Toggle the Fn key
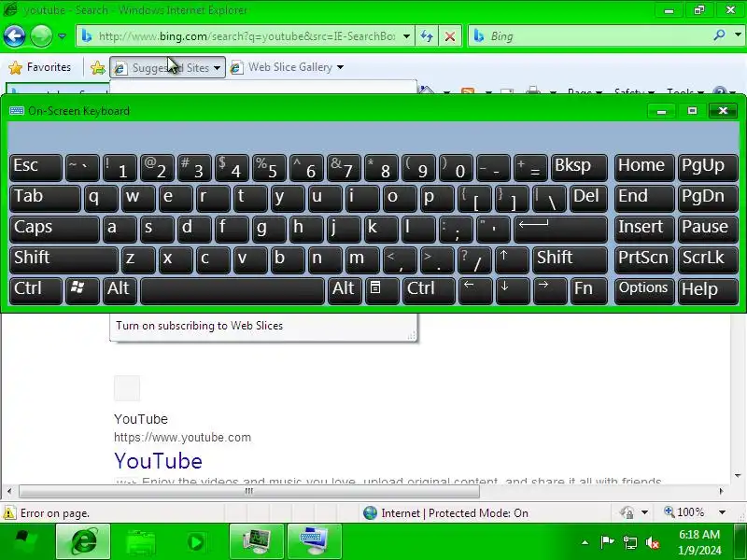Viewport: 747px width, 560px height. 588,291
